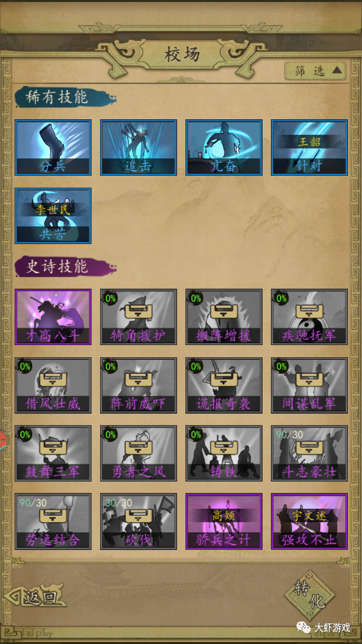This screenshot has width=362, height=644.
Task: Open the 借风壮威 skill tile
Action: (53, 386)
